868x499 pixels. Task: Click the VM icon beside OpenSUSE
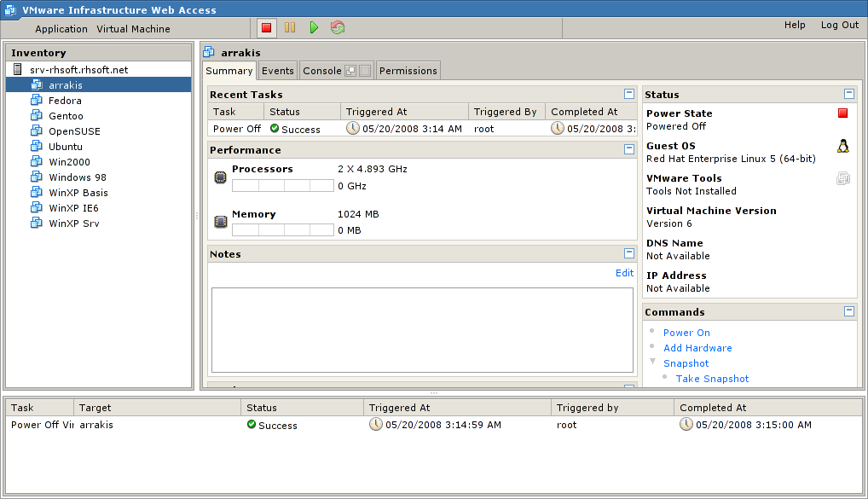pos(37,131)
